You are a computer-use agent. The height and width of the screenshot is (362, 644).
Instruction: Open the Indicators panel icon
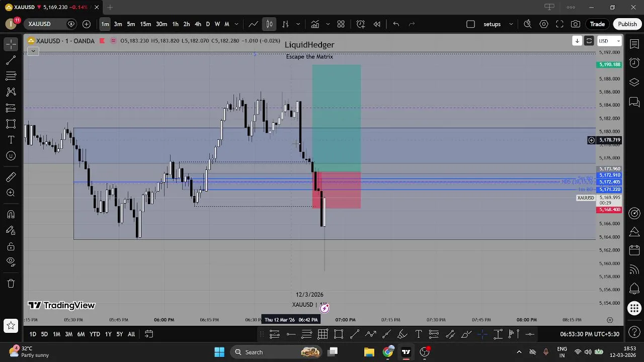coord(315,24)
